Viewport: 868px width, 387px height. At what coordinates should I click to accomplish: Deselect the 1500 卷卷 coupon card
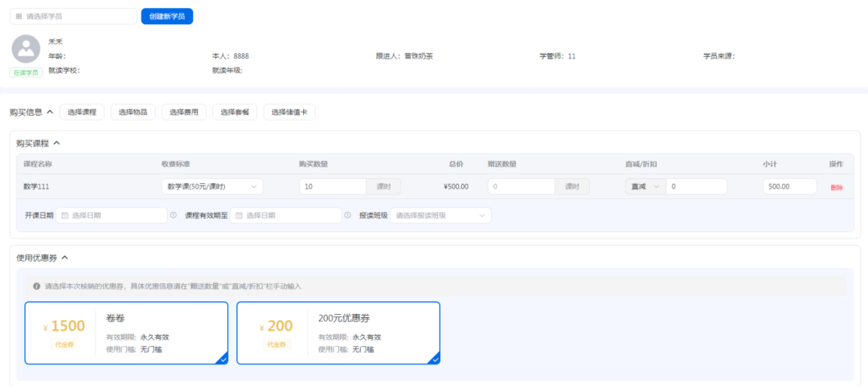[x=126, y=333]
